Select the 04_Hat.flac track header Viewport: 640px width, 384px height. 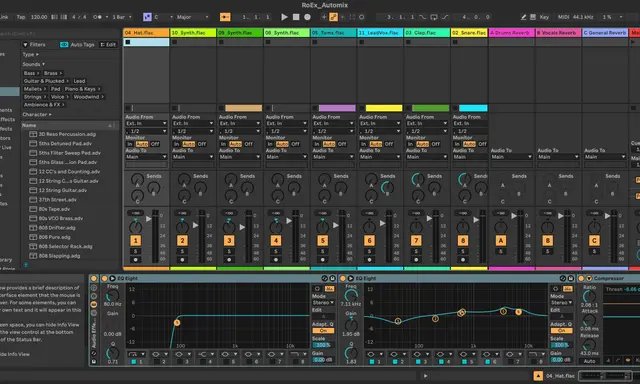(x=146, y=33)
